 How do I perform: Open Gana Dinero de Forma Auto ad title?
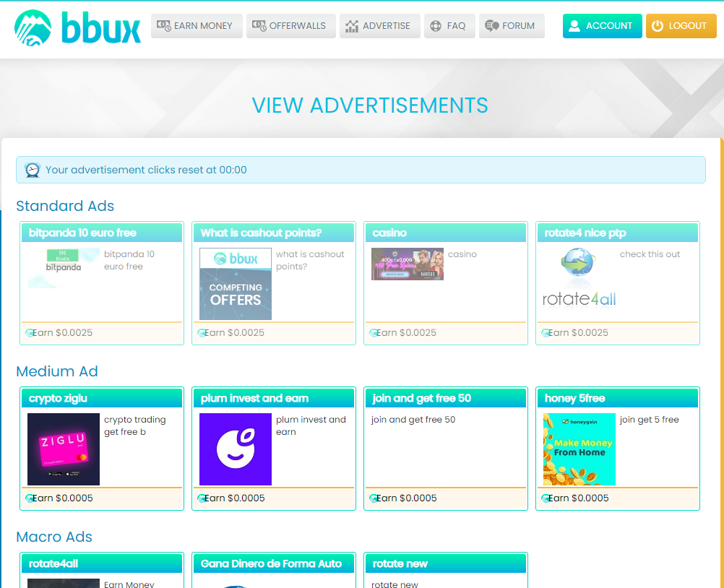(x=271, y=563)
